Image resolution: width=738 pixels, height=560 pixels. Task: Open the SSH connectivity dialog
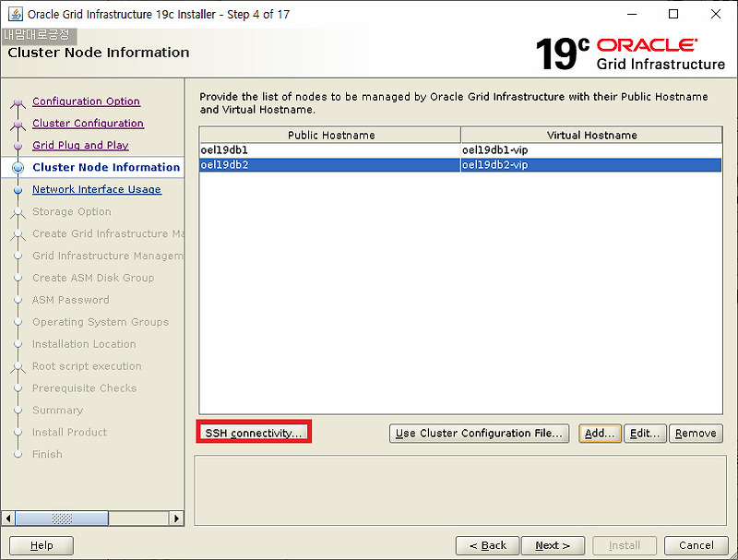point(253,433)
